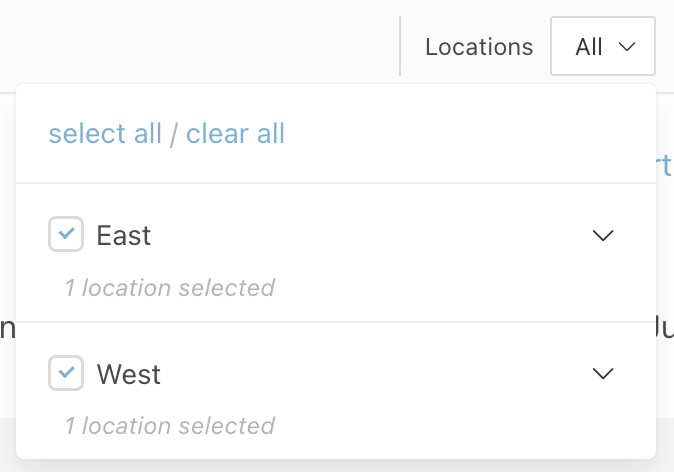Screen dimensions: 674x472
Task: Click the chevron arrow beside All
Action: point(627,46)
